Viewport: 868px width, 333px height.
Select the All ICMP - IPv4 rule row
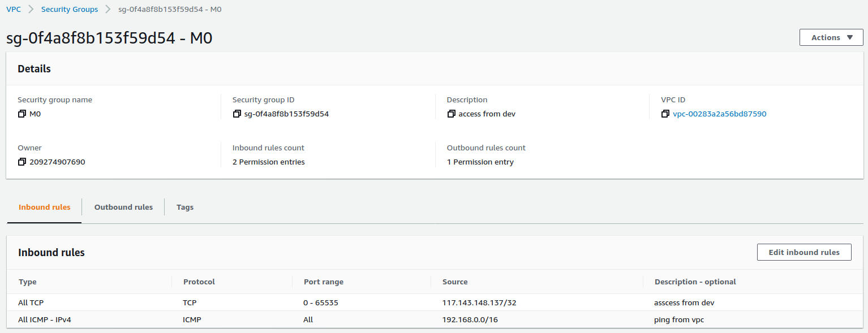(45, 319)
